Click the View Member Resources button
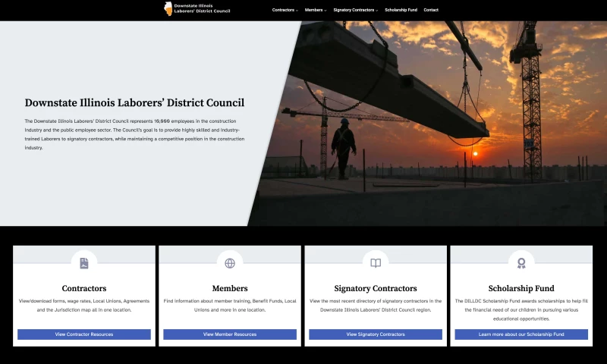607x364 pixels. [230, 334]
